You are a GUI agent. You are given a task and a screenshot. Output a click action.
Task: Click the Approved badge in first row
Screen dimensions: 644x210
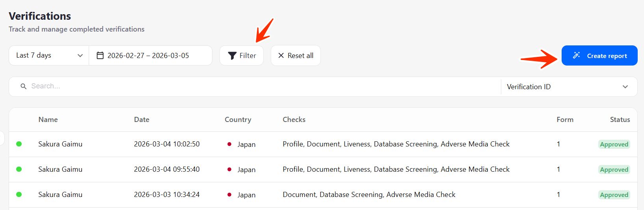pyautogui.click(x=614, y=144)
